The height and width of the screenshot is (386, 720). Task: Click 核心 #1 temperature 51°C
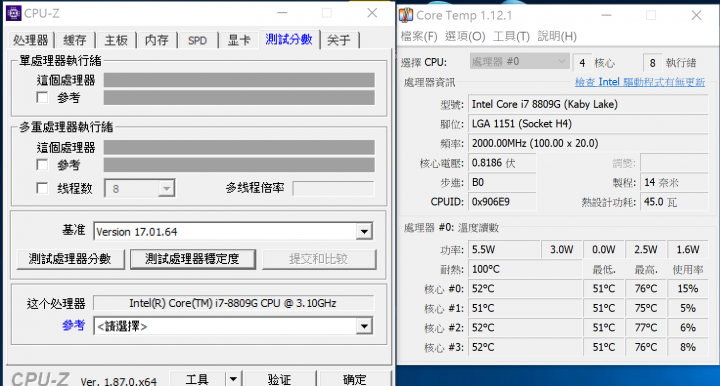[483, 308]
